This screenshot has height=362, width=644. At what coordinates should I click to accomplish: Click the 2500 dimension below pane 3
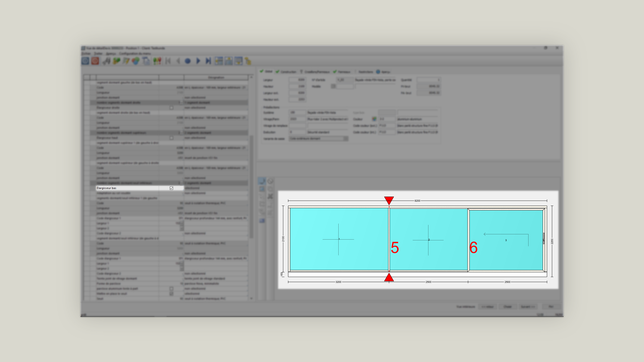coord(507,282)
